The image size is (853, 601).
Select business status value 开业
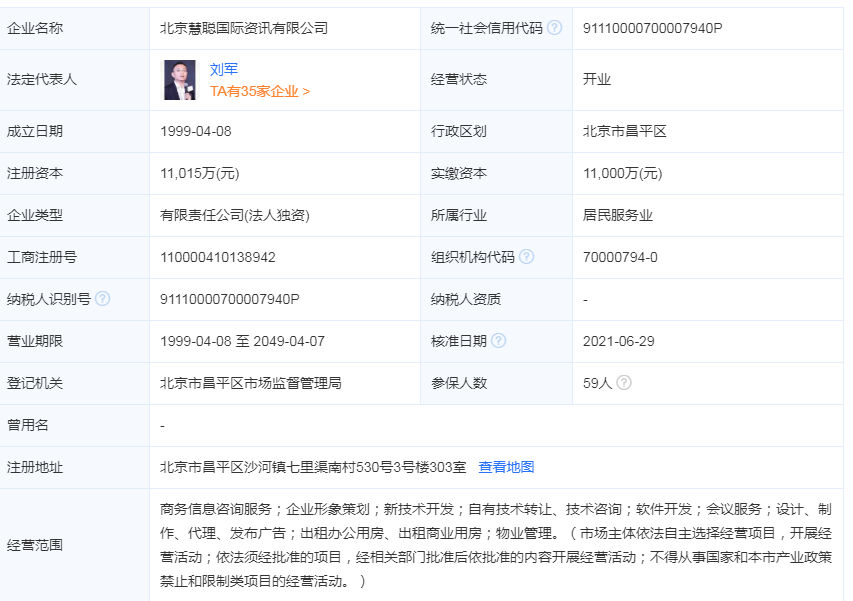click(597, 79)
